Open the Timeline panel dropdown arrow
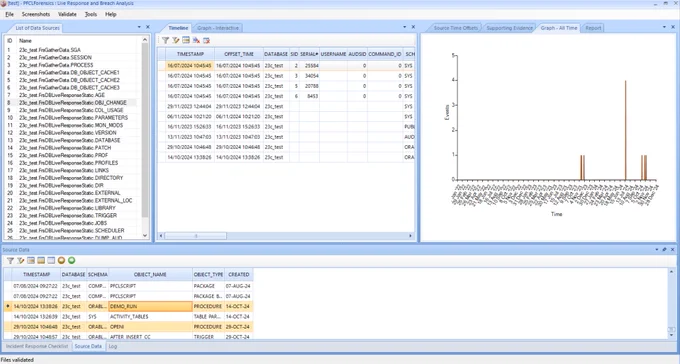The image size is (680, 364). [x=405, y=27]
